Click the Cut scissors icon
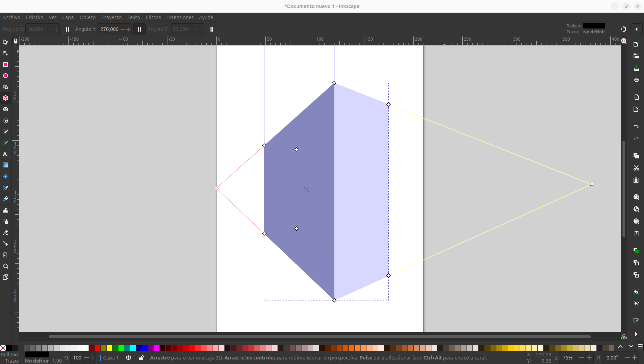644x364 pixels. click(636, 168)
